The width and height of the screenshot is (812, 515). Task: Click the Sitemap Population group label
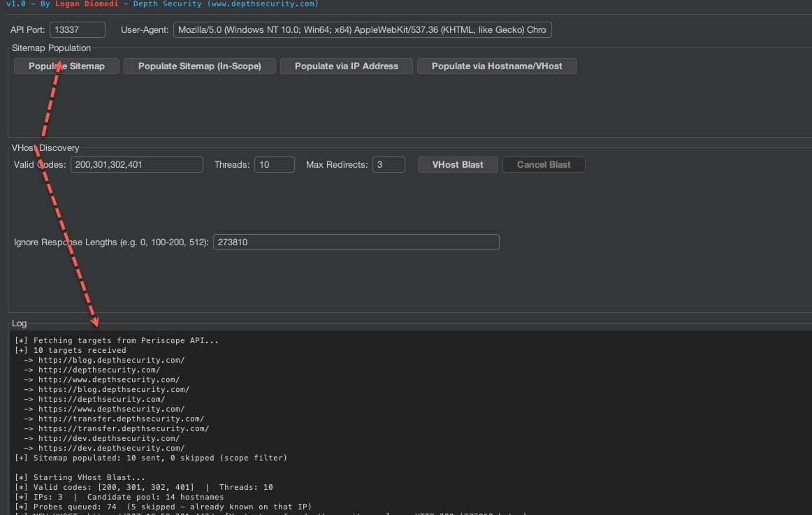[x=51, y=48]
